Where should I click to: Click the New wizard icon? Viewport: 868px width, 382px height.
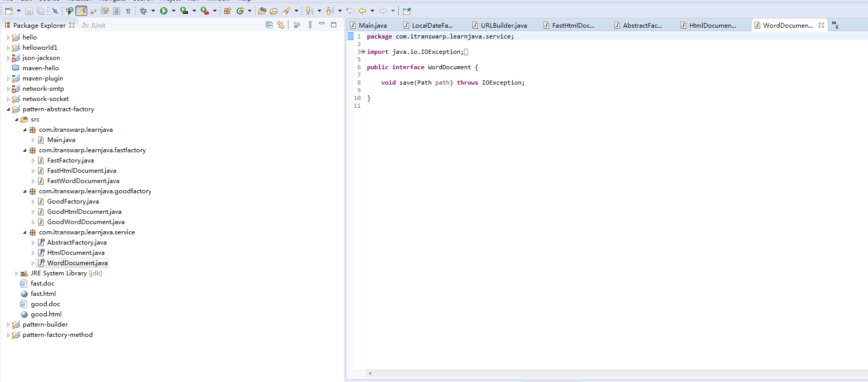click(9, 11)
